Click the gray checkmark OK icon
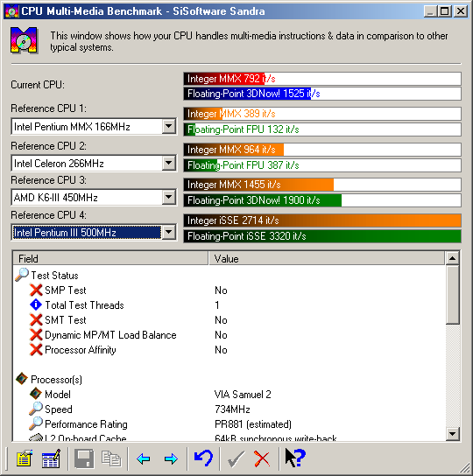This screenshot has width=473, height=476. pos(236,458)
